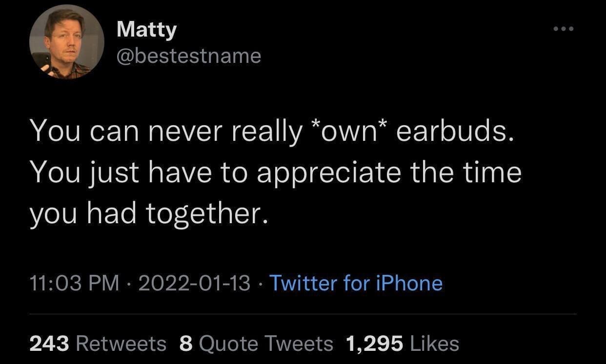Open the Quote Tweets label
606x364 pixels.
pos(266,344)
